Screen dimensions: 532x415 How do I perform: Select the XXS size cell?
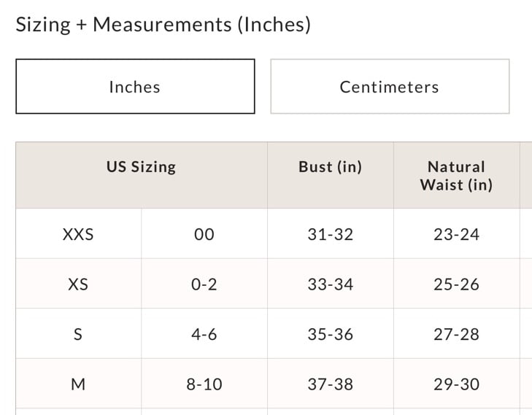(78, 233)
